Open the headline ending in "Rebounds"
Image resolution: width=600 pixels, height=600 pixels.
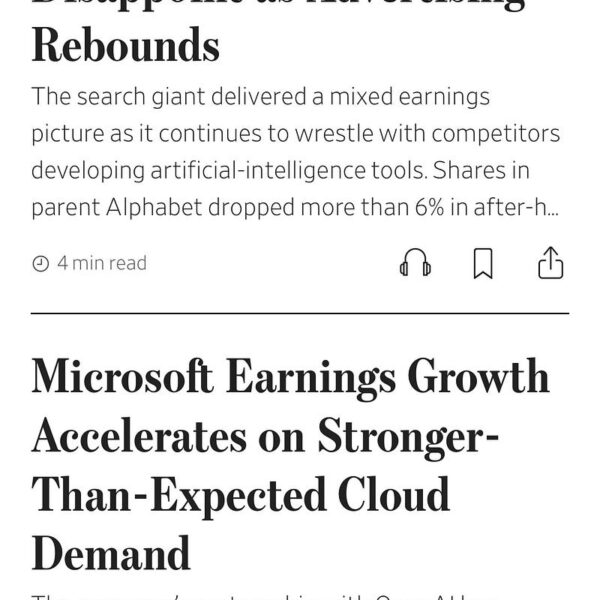click(x=126, y=45)
